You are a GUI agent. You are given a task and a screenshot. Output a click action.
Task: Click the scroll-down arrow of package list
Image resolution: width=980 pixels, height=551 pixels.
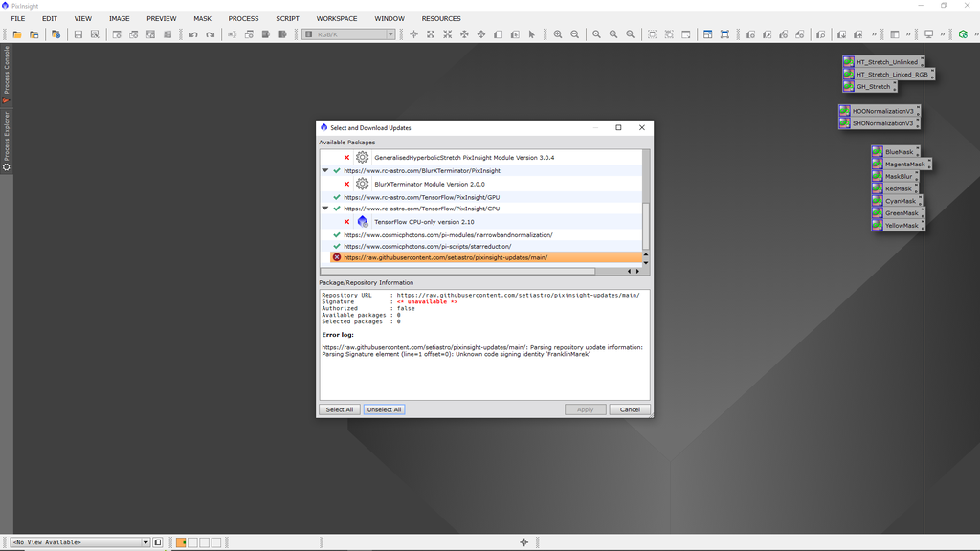coord(646,262)
